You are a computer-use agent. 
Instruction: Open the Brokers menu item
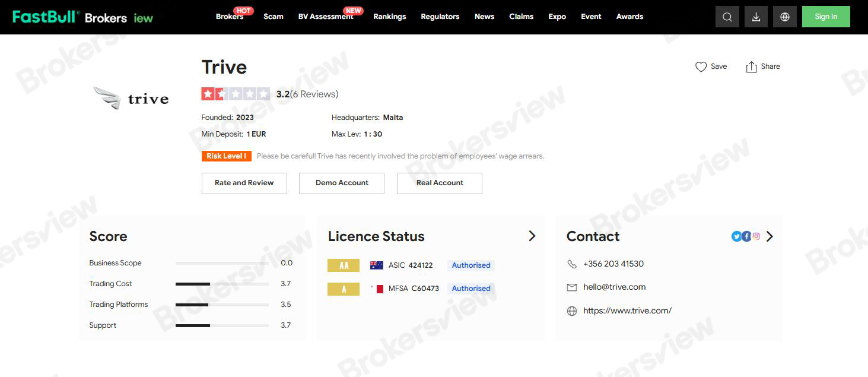(x=229, y=17)
